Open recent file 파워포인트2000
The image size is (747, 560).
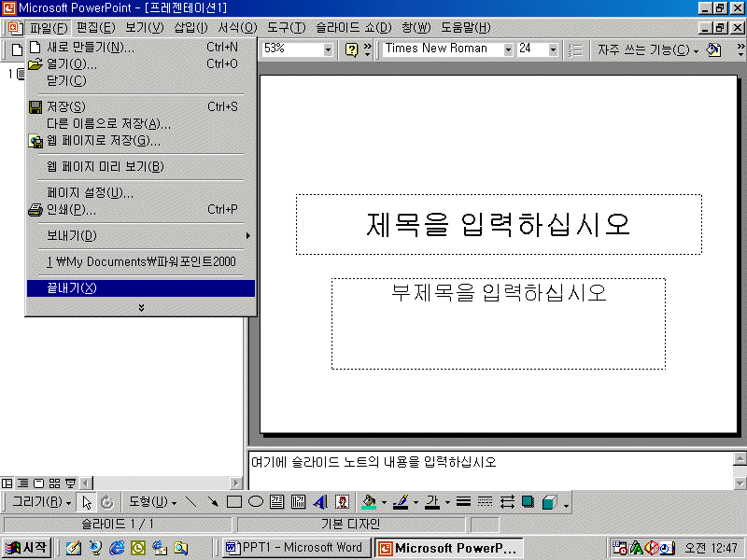[x=141, y=262]
